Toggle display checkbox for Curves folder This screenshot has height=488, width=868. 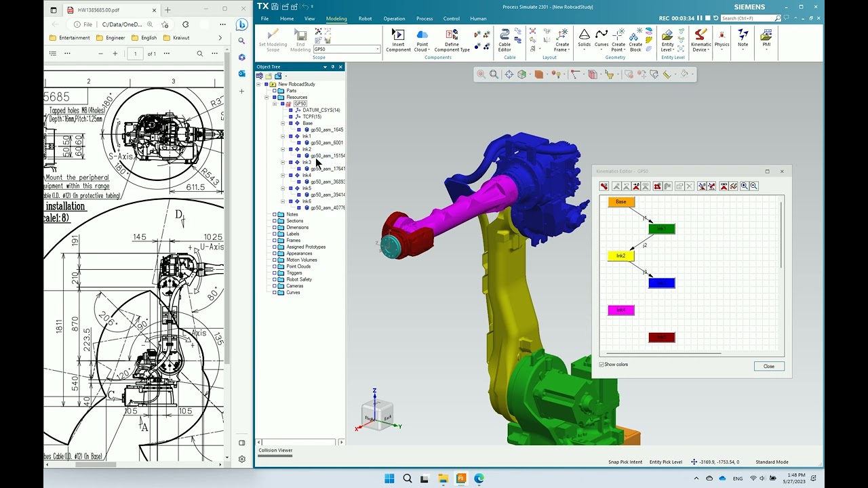pos(275,293)
